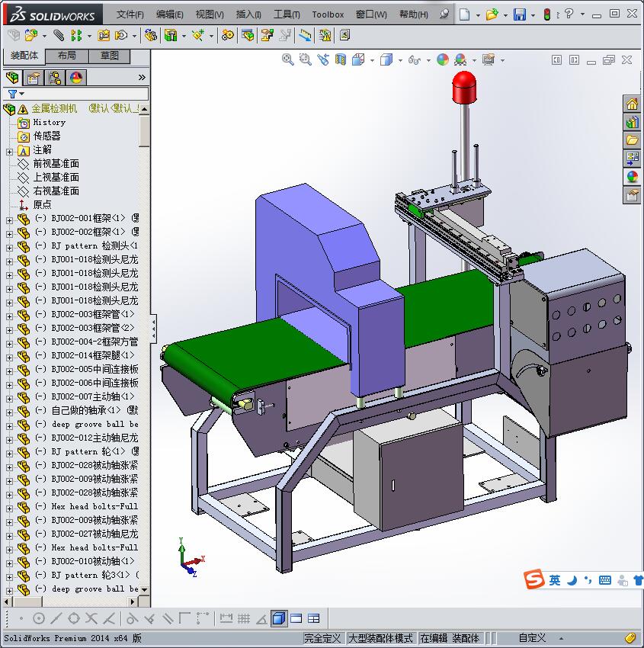Click the Display Style cube icon
Screen dimensions: 644x648
point(386,60)
